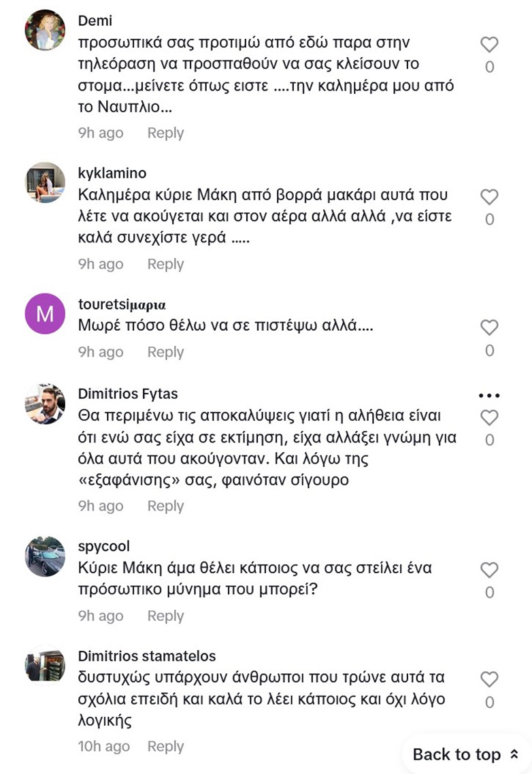Open three-dot options on Dimitrios Fytas's comment
This screenshot has width=532, height=774.
(x=489, y=395)
